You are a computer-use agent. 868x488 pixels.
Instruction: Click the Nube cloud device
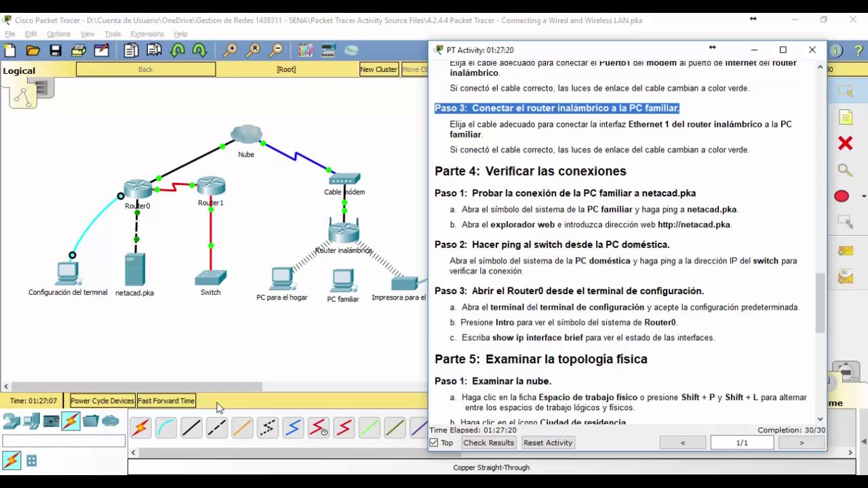(246, 136)
